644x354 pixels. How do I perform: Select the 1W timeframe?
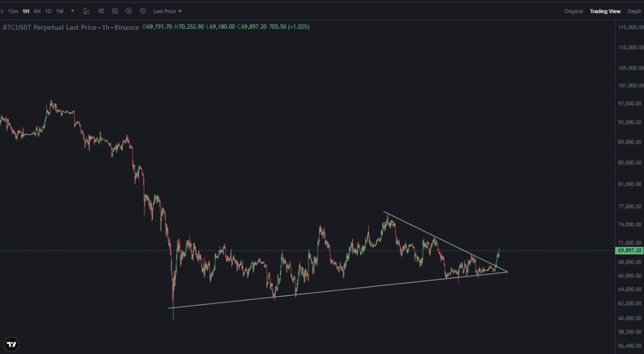[60, 11]
